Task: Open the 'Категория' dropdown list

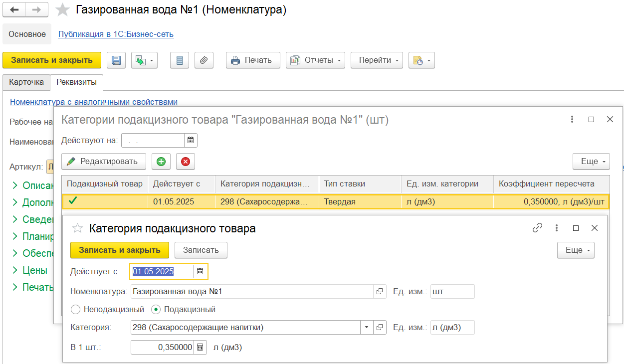Action: pos(367,328)
